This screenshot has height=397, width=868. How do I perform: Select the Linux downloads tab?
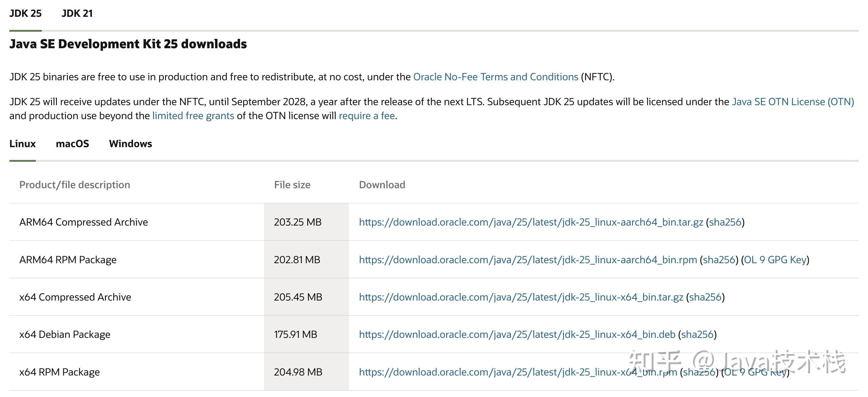coord(22,144)
